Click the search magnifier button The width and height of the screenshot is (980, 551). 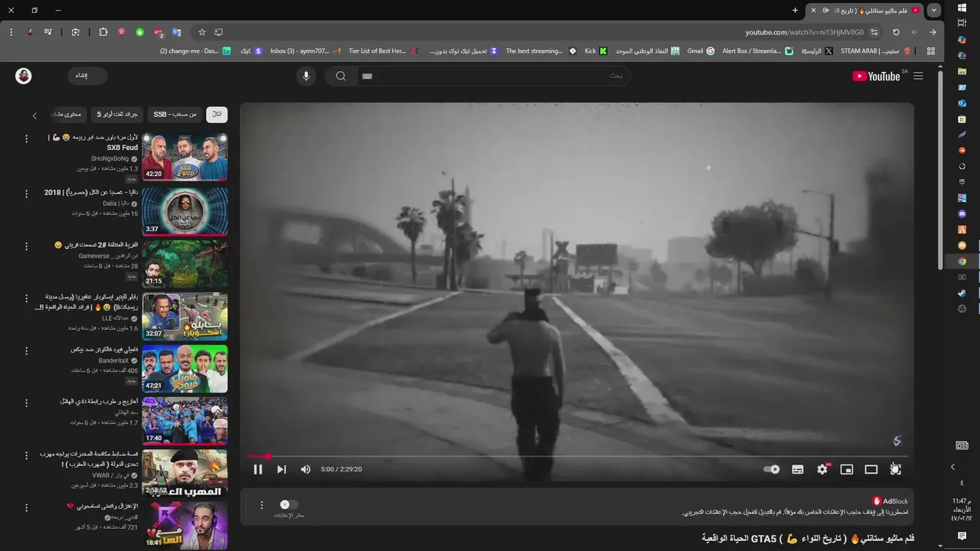tap(341, 76)
